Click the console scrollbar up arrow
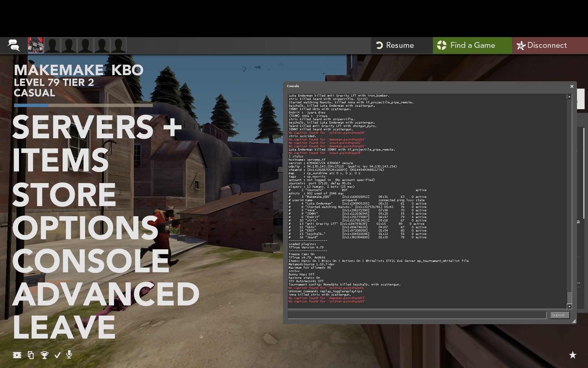 click(569, 97)
